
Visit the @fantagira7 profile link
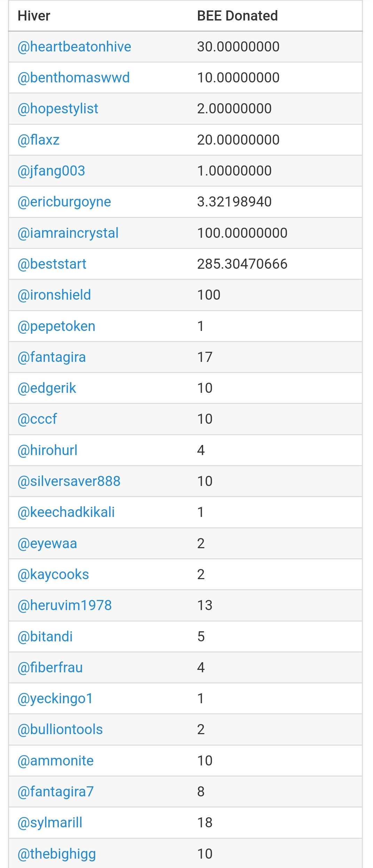[x=56, y=792]
